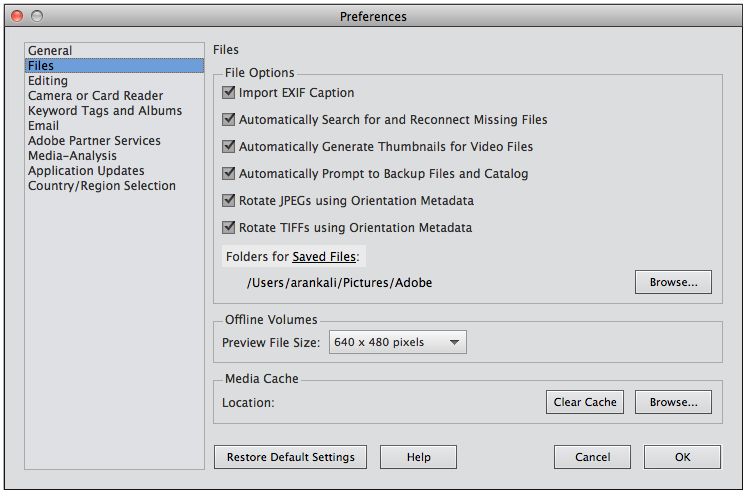Toggle Automatically Search for and Reconnect Missing Files

(x=229, y=119)
